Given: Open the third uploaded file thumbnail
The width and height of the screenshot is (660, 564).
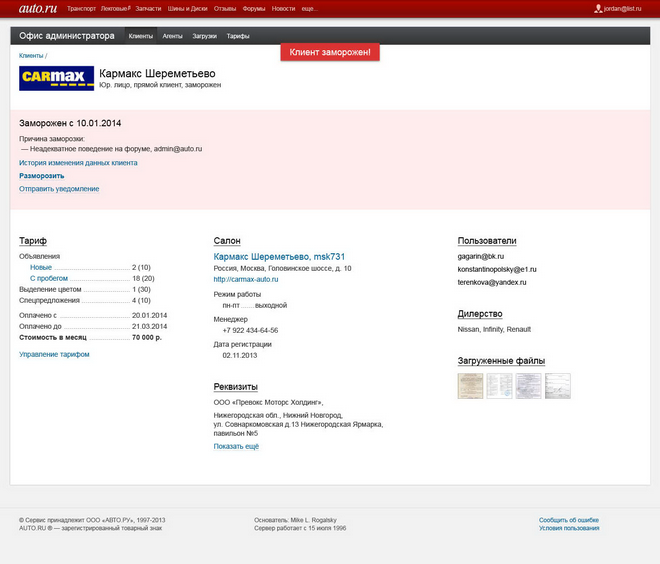Looking at the screenshot, I should pos(528,386).
